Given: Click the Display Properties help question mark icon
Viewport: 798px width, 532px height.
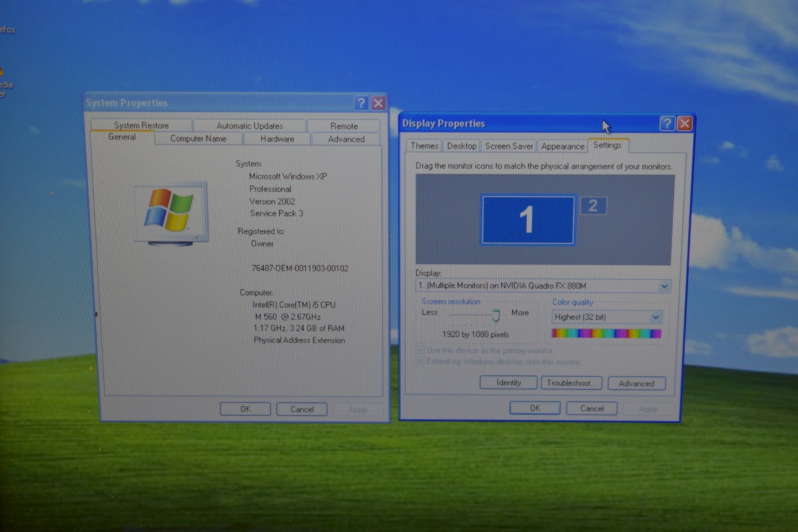Looking at the screenshot, I should [667, 123].
